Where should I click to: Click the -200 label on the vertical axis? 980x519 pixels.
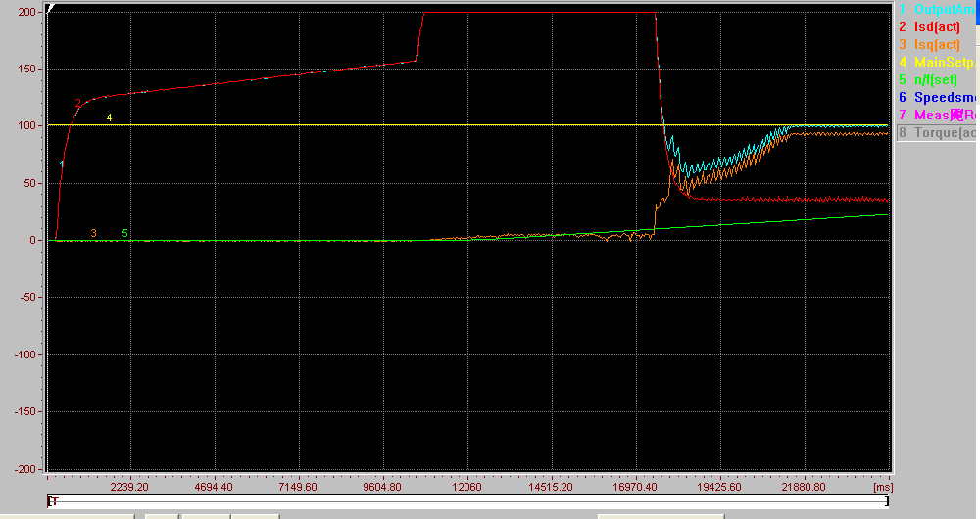pos(25,469)
